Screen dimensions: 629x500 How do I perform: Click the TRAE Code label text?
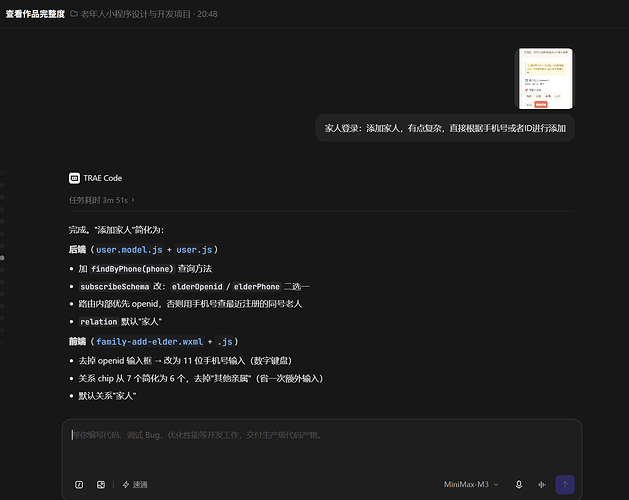point(103,178)
